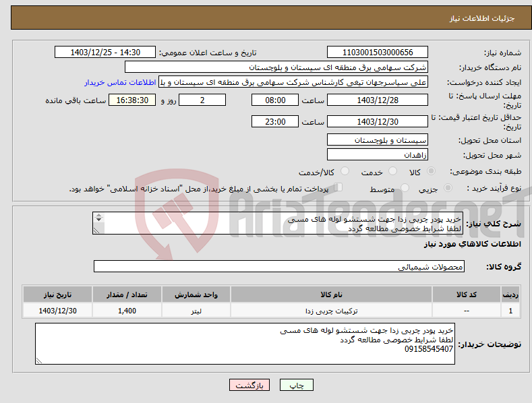Click the need date cell in the table

click(57, 311)
